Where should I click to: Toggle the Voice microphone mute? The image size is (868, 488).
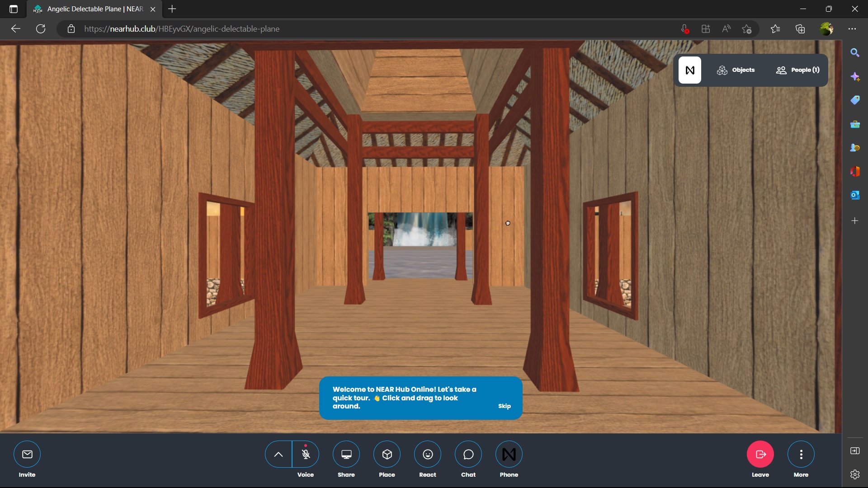(x=306, y=454)
